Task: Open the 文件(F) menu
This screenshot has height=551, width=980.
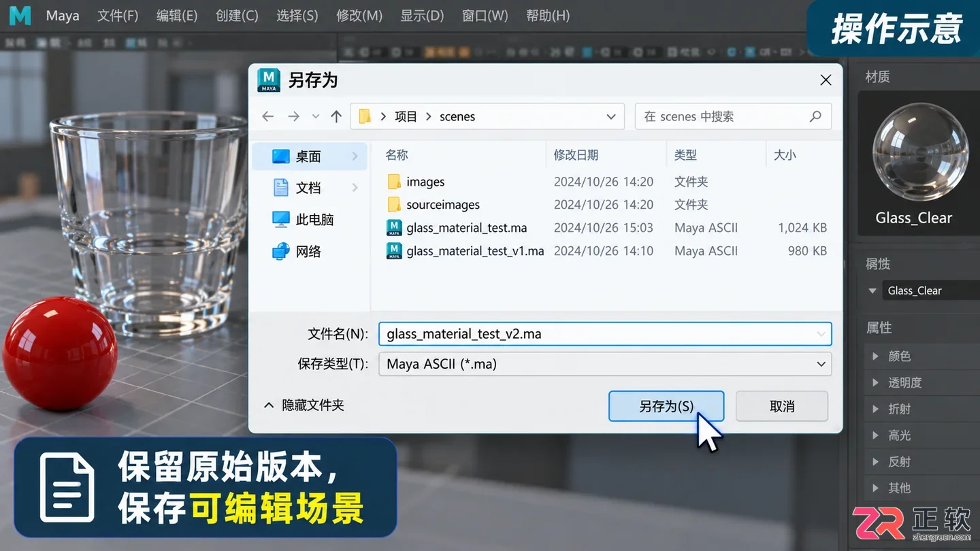Action: [x=118, y=16]
